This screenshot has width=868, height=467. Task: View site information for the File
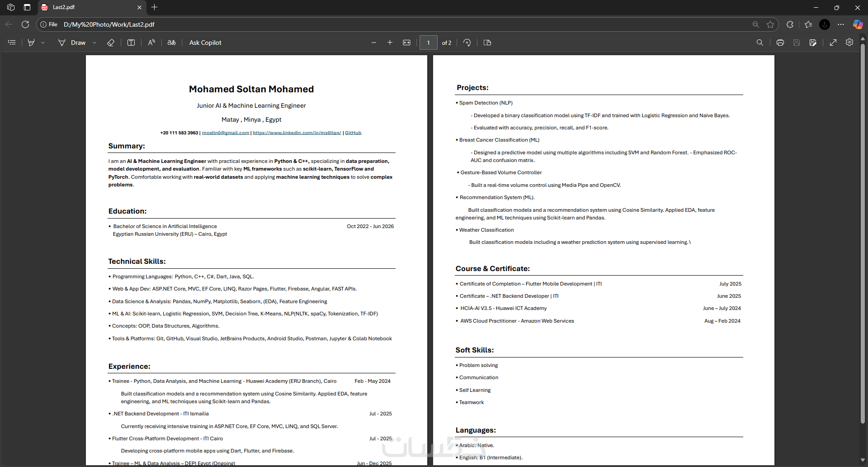coord(49,24)
